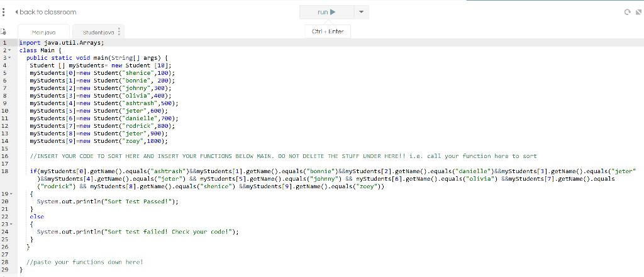Click line number 29 in the gutter
The image size is (644, 277).
[5, 269]
